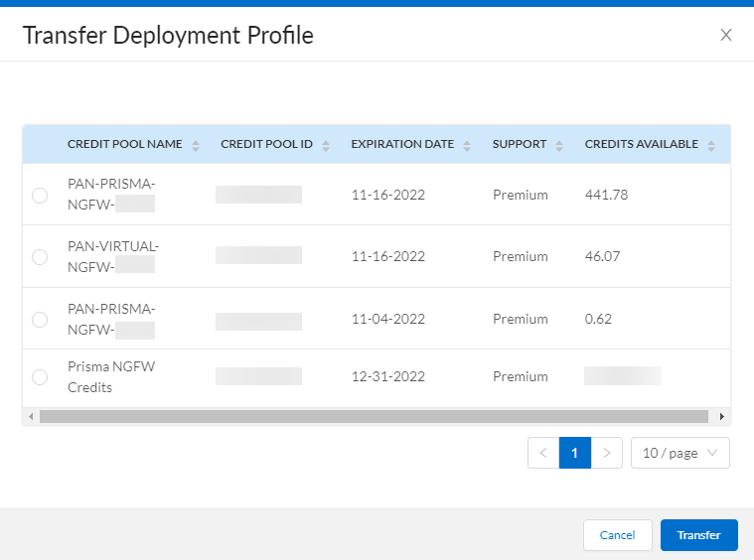Viewport: 754px width, 560px height.
Task: Close the Transfer Deployment Profile dialog
Action: 725,36
